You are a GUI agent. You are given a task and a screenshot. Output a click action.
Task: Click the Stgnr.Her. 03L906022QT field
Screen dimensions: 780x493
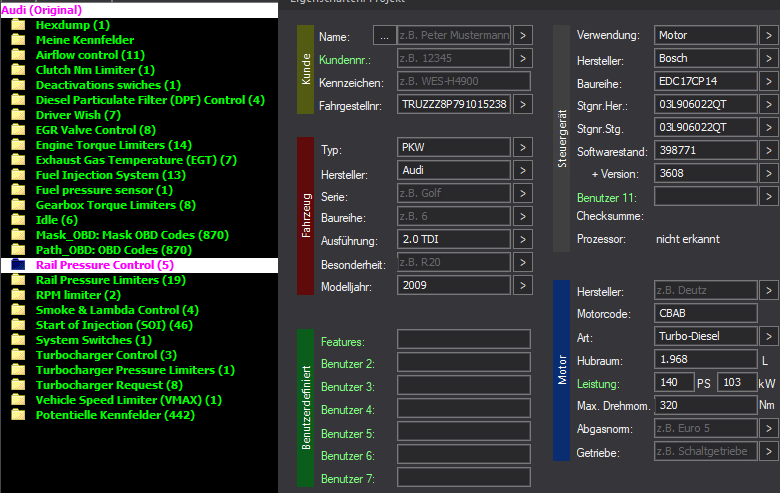[x=705, y=104]
